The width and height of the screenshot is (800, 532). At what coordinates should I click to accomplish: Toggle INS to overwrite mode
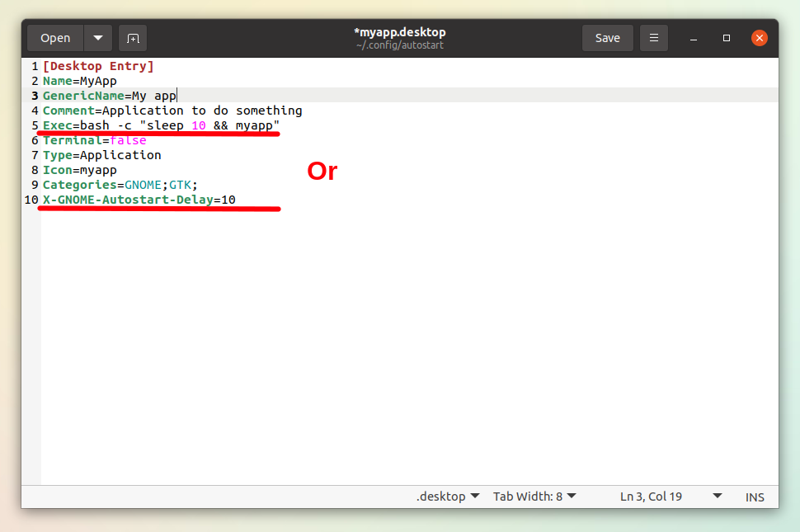coord(755,496)
